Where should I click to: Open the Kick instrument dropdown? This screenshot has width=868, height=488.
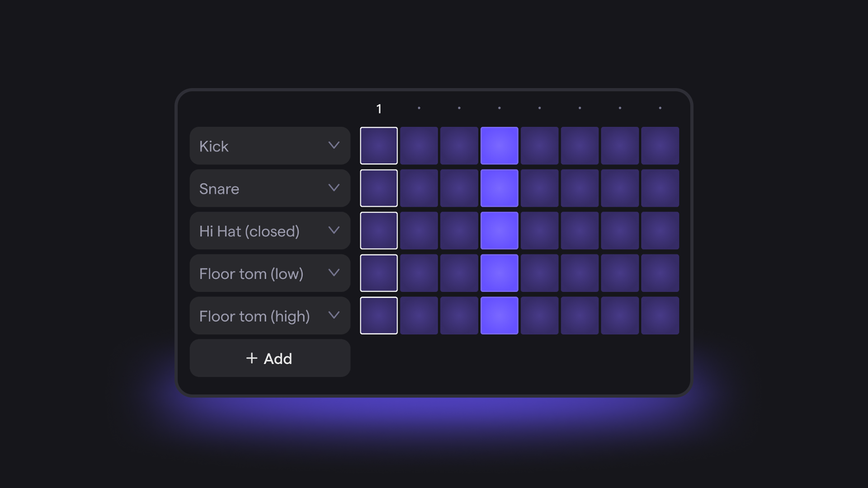pos(270,146)
